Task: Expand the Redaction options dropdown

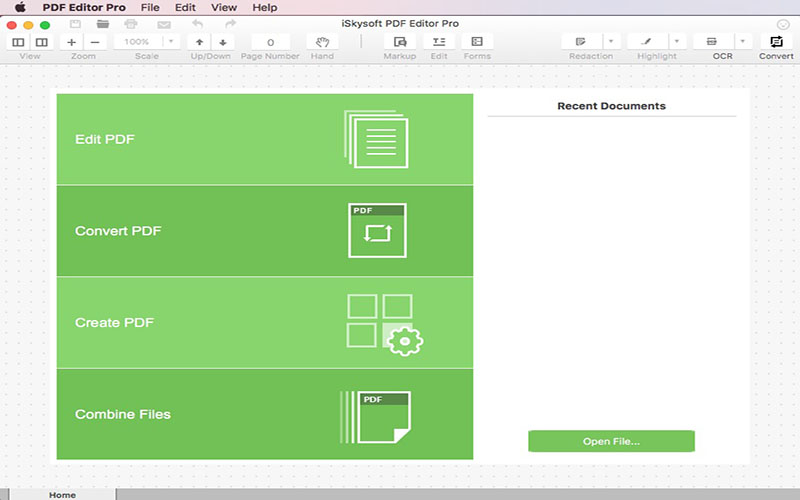Action: [x=611, y=41]
